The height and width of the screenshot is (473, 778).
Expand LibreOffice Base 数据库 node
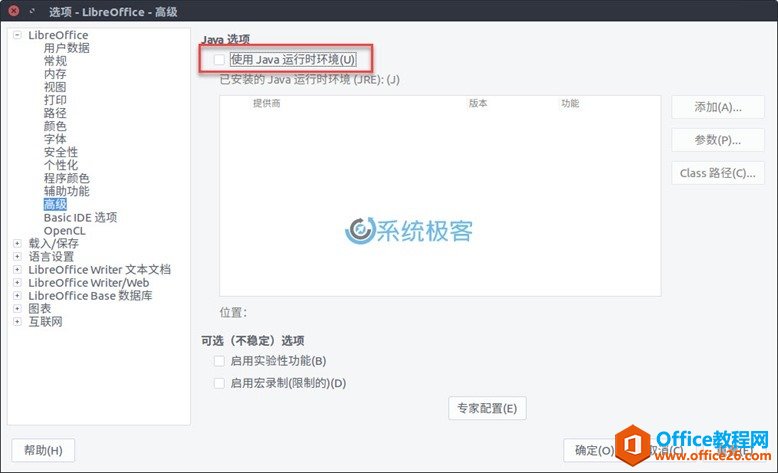[x=17, y=295]
